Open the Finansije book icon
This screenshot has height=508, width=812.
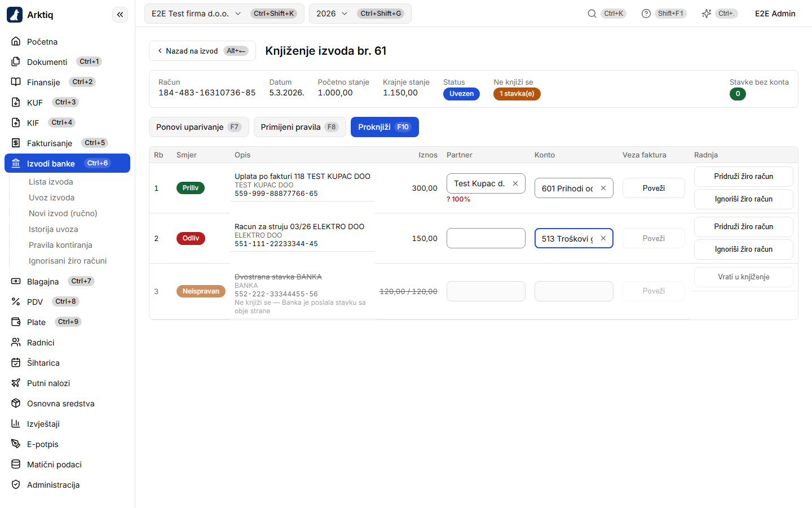(16, 82)
